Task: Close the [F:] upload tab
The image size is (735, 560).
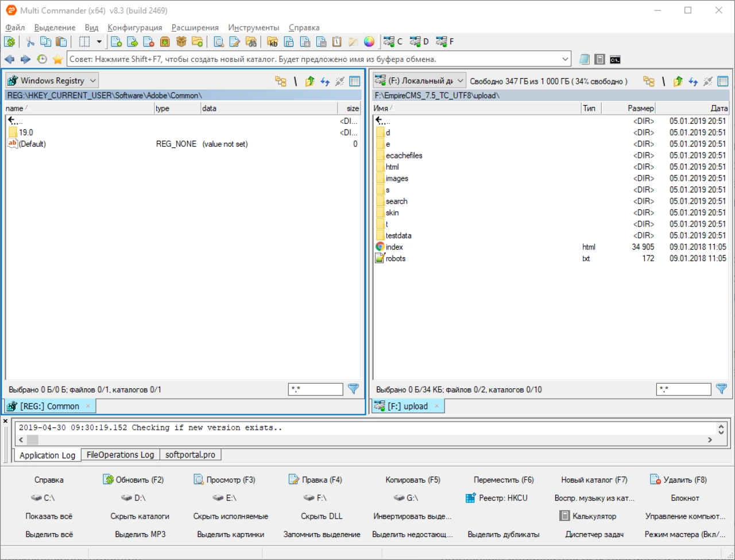Action: tap(436, 406)
